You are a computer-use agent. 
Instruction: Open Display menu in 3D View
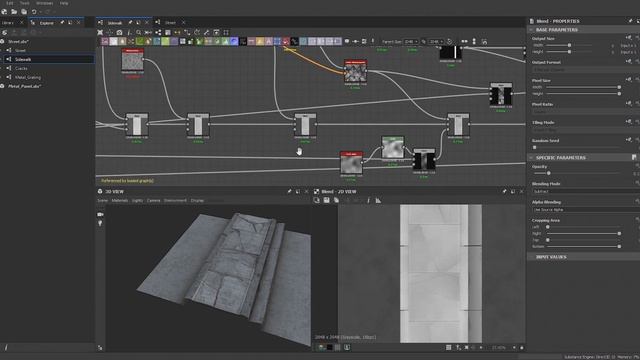(197, 200)
